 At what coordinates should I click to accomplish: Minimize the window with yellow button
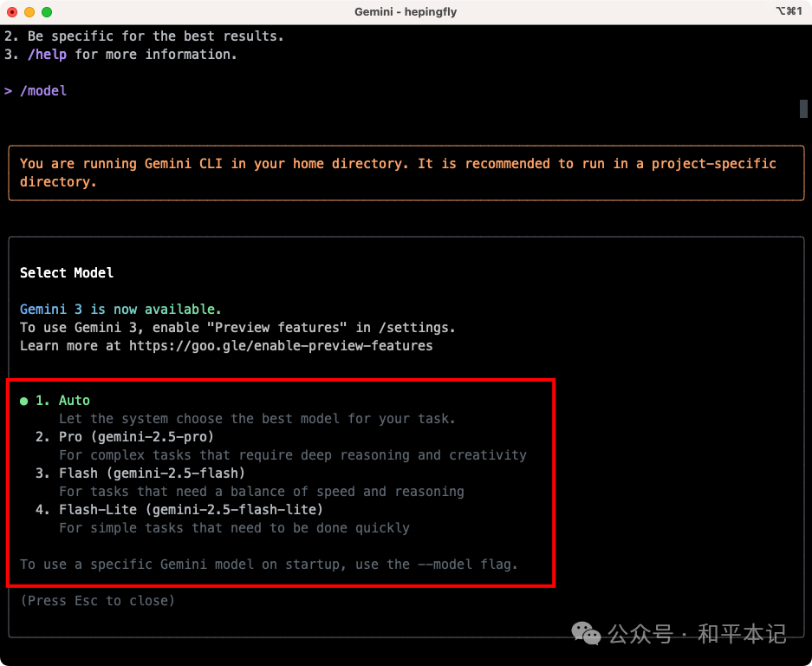click(29, 12)
